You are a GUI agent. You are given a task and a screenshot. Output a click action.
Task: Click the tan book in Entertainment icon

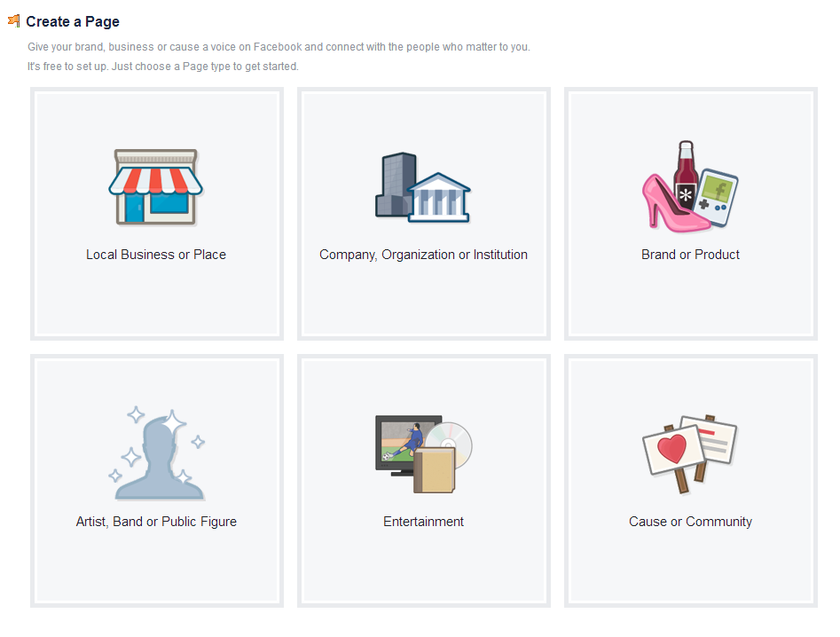coord(434,471)
